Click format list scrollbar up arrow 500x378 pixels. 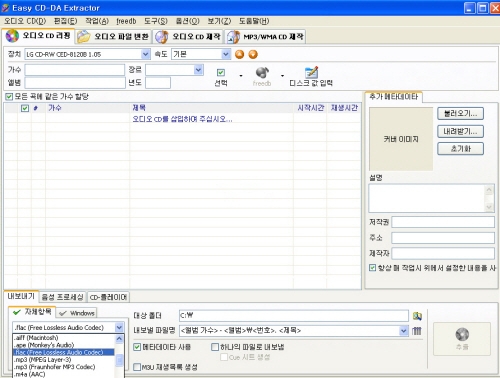click(x=119, y=339)
